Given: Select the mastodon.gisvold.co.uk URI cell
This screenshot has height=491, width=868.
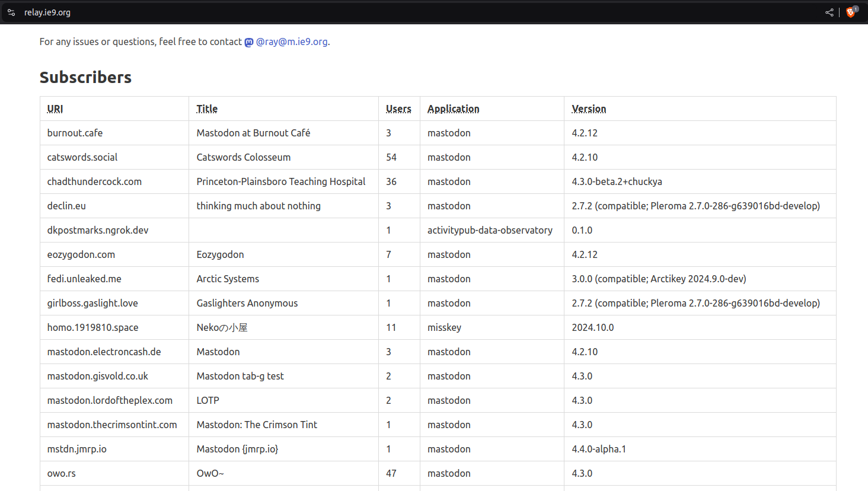Looking at the screenshot, I should click(x=114, y=376).
